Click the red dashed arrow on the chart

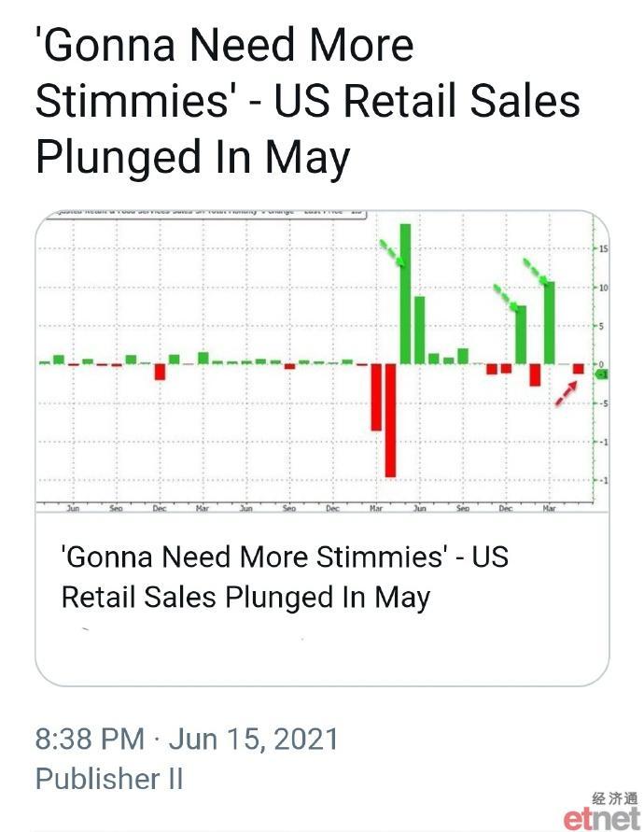point(566,393)
